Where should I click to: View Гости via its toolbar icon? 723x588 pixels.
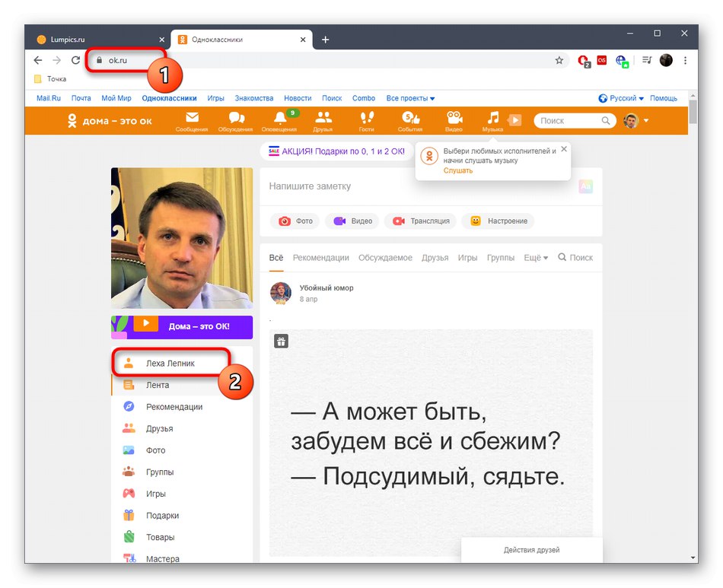tap(366, 121)
